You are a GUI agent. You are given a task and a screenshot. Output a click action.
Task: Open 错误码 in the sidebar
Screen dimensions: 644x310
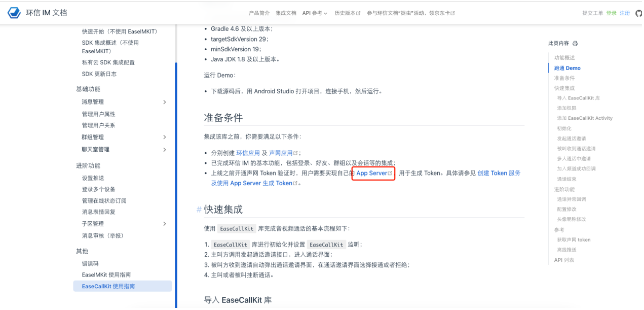(90, 264)
